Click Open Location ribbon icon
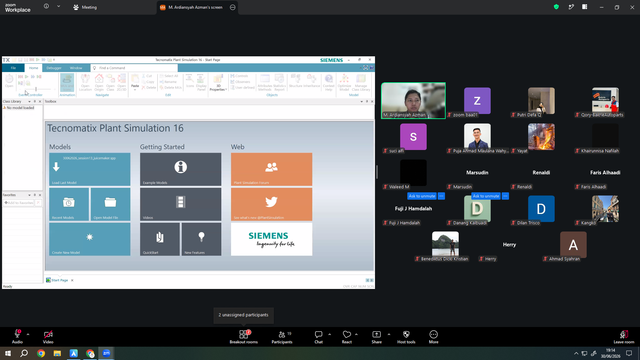 click(x=85, y=83)
